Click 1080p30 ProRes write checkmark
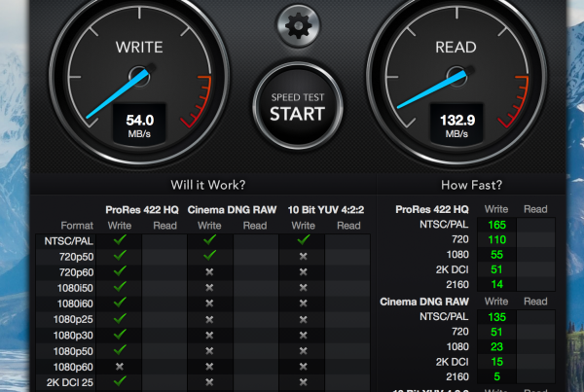Image resolution: width=584 pixels, height=392 pixels. click(120, 334)
